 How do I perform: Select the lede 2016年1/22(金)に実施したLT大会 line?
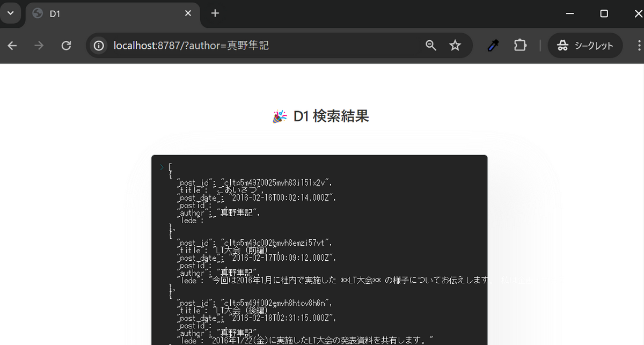click(x=304, y=340)
